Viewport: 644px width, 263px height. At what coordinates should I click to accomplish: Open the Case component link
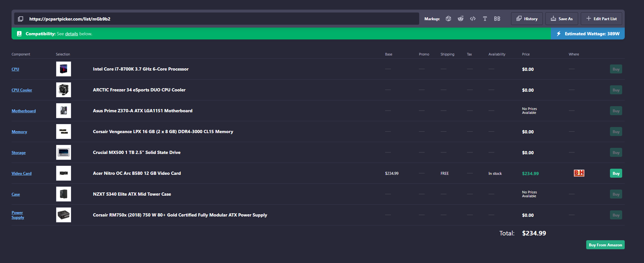pyautogui.click(x=16, y=194)
